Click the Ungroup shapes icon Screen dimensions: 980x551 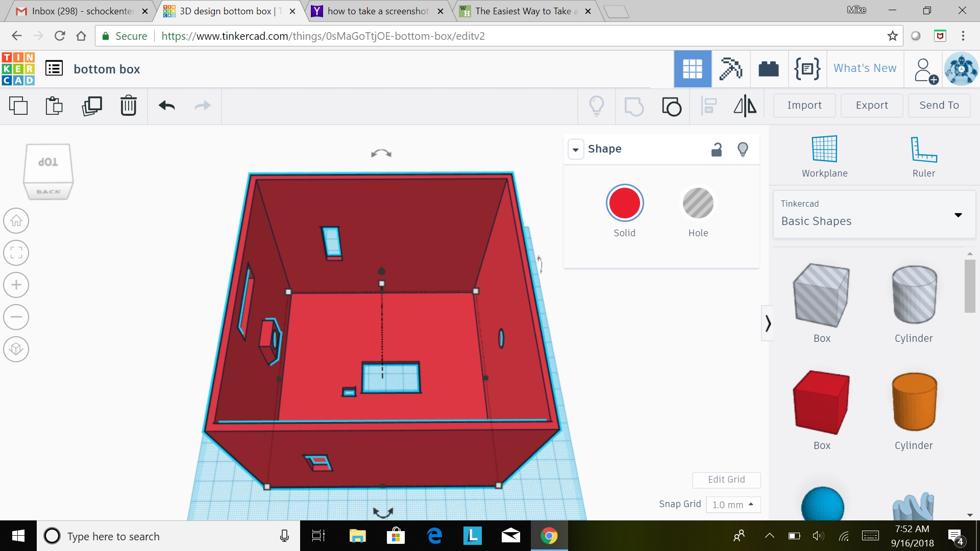tap(671, 106)
